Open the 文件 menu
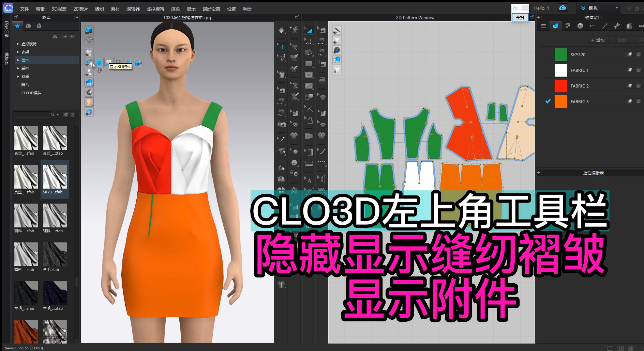The width and height of the screenshot is (644, 351). (x=25, y=9)
